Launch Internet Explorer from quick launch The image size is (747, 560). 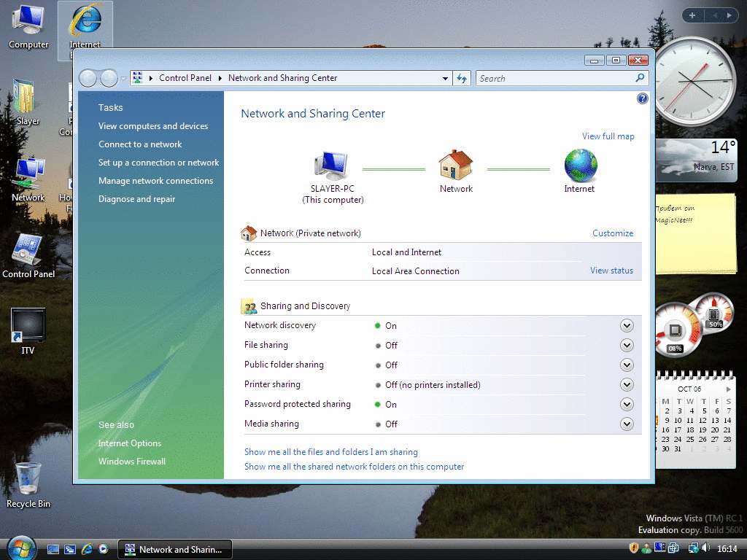pos(87,549)
